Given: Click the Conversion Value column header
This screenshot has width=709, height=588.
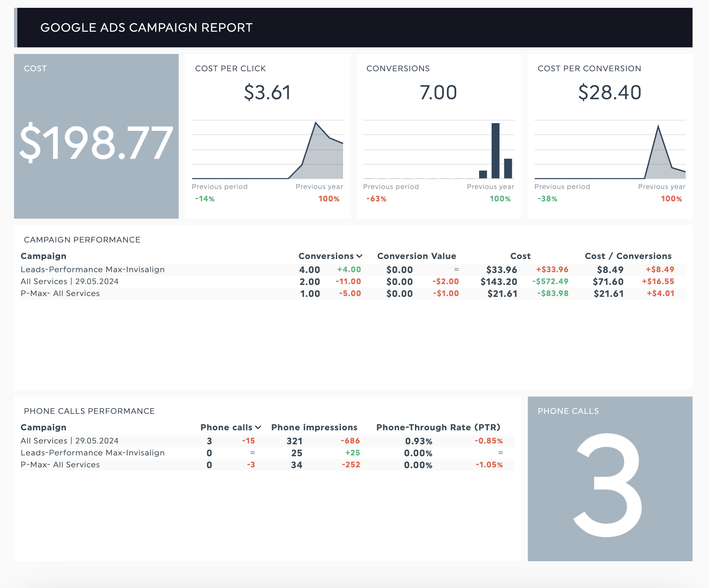Looking at the screenshot, I should click(417, 256).
